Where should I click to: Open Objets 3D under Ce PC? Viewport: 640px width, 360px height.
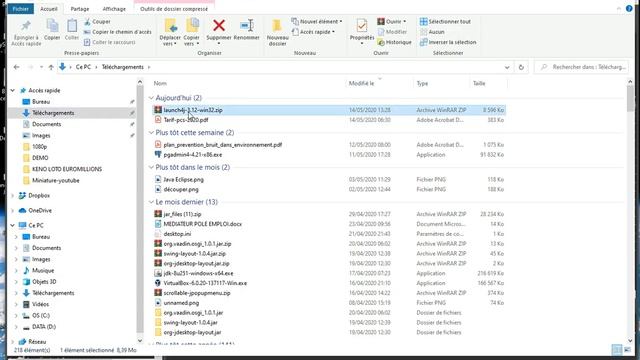44,282
